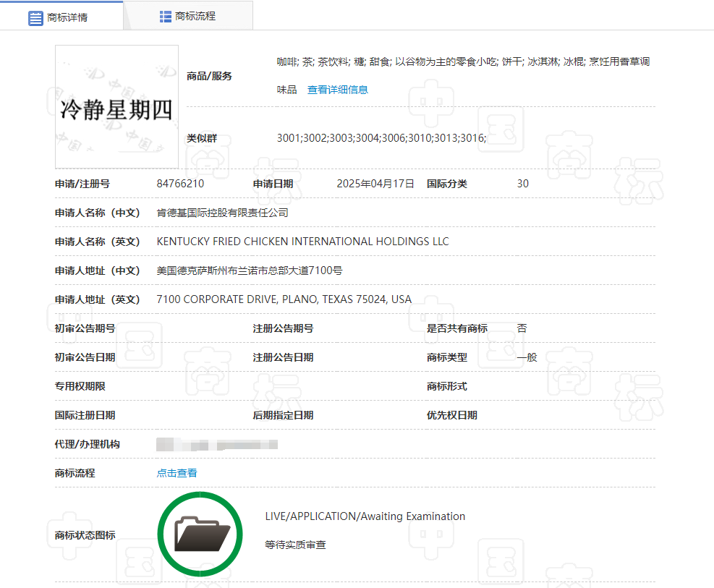Click the 申请/注册号 label
The height and width of the screenshot is (588, 714).
(82, 184)
